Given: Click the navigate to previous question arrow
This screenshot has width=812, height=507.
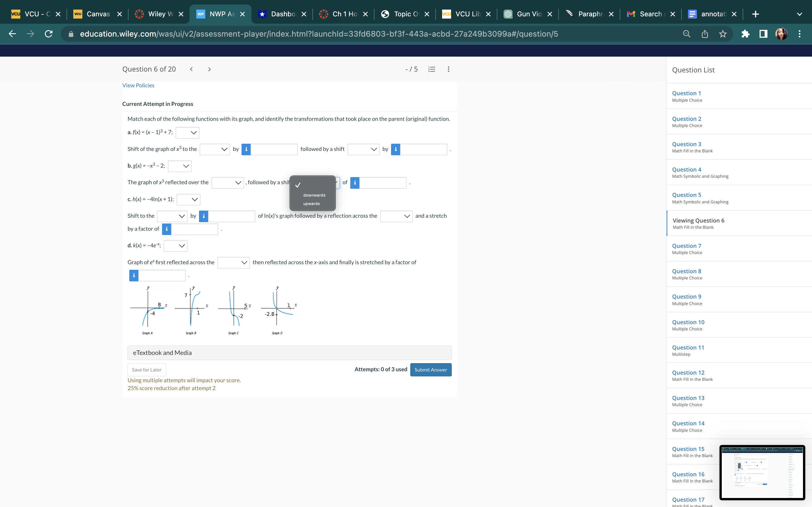Looking at the screenshot, I should pyautogui.click(x=191, y=69).
